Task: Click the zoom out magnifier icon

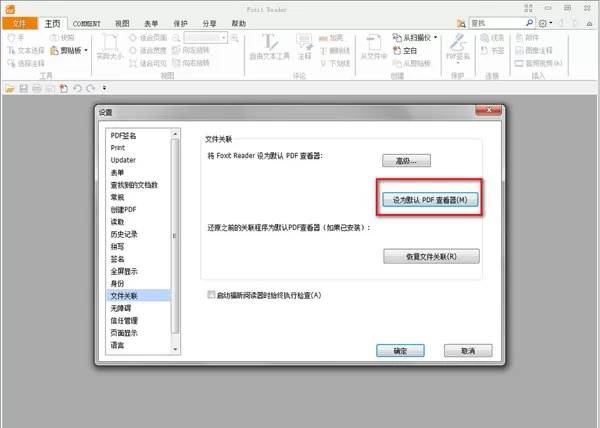Action: click(176, 37)
